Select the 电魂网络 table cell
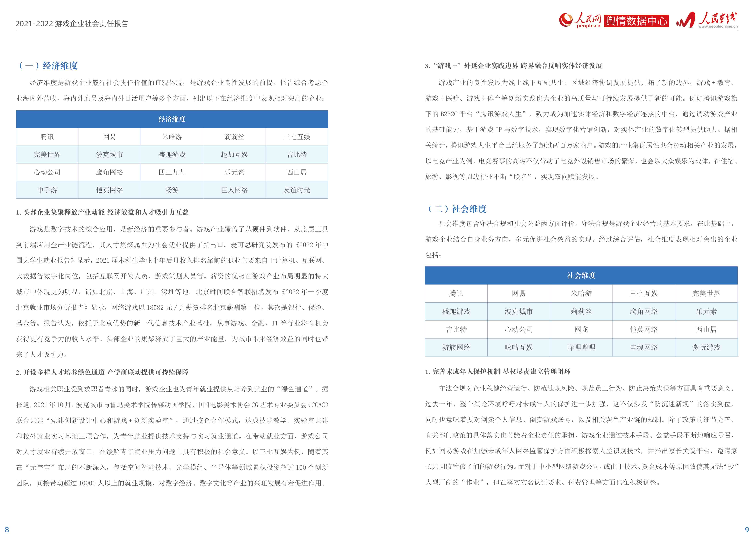Viewport: 756px width, 536px height. pyautogui.click(x=644, y=347)
